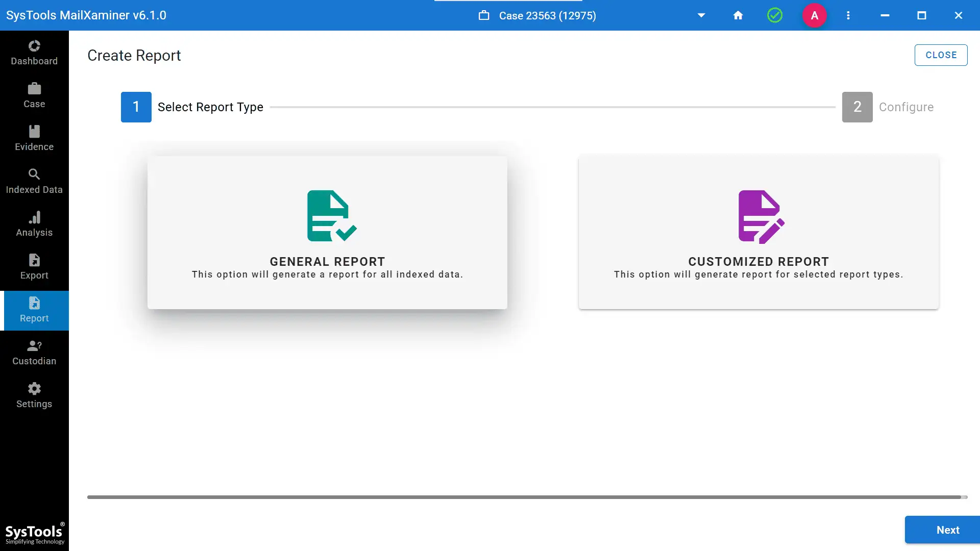
Task: Open the three-dot more options menu
Action: tap(848, 15)
